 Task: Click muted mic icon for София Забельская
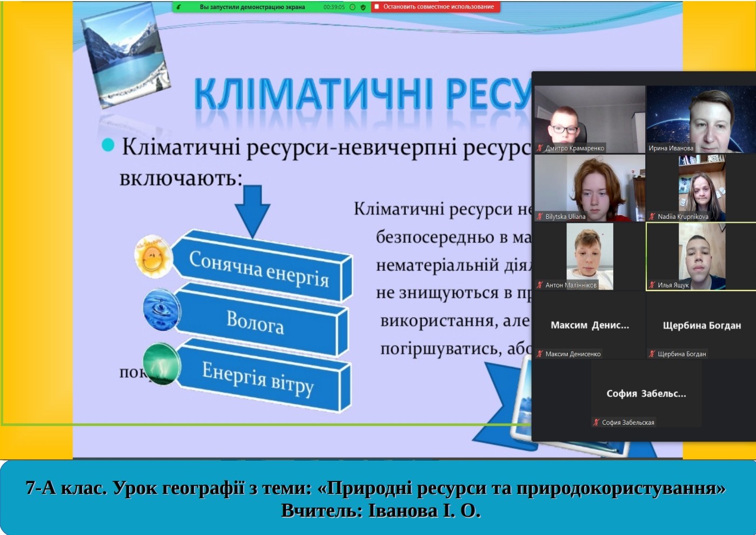coord(597,423)
